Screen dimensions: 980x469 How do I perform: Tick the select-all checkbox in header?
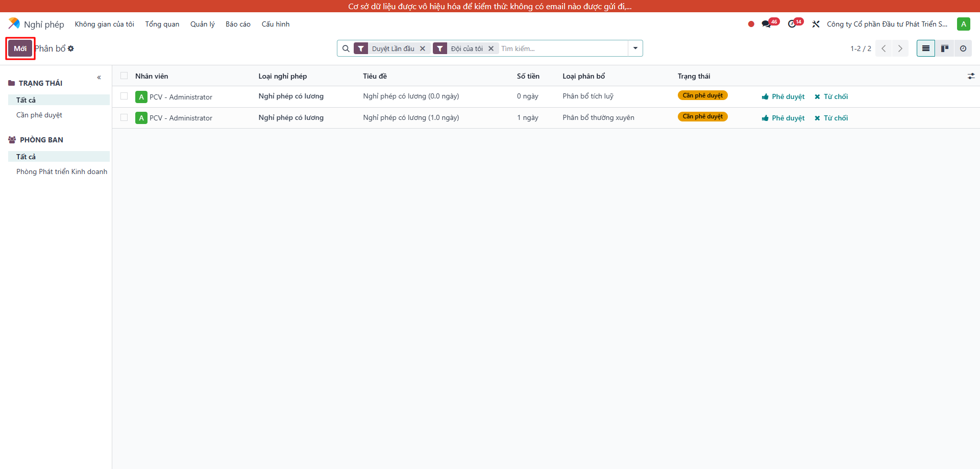tap(124, 76)
